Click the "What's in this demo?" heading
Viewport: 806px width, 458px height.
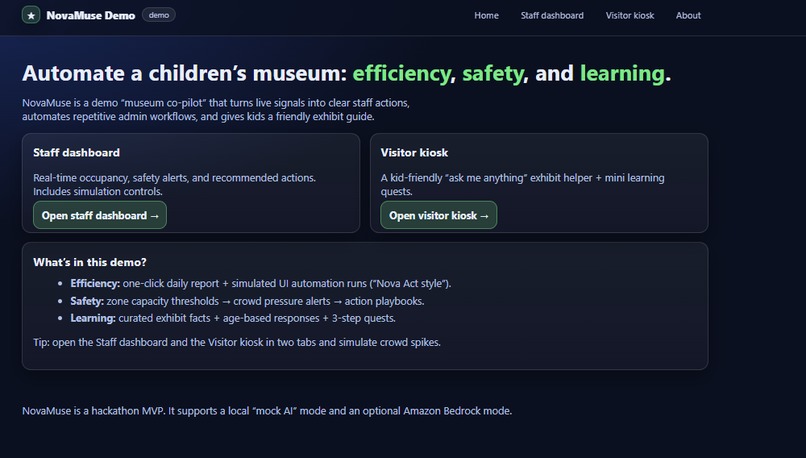pyautogui.click(x=90, y=262)
